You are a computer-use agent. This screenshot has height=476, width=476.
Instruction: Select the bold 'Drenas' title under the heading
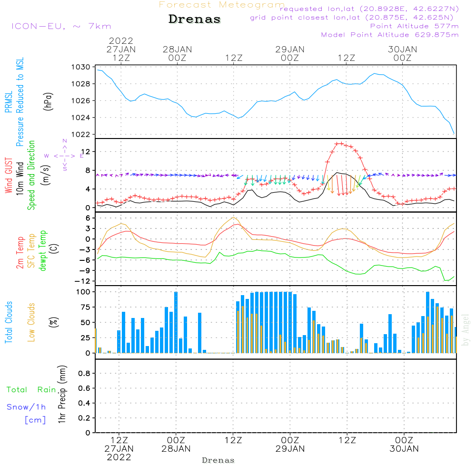pos(195,19)
